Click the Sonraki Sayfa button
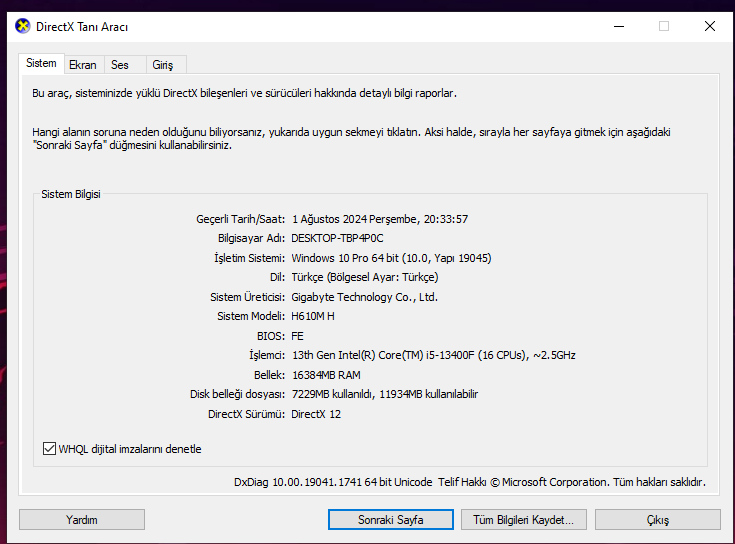 pos(390,520)
